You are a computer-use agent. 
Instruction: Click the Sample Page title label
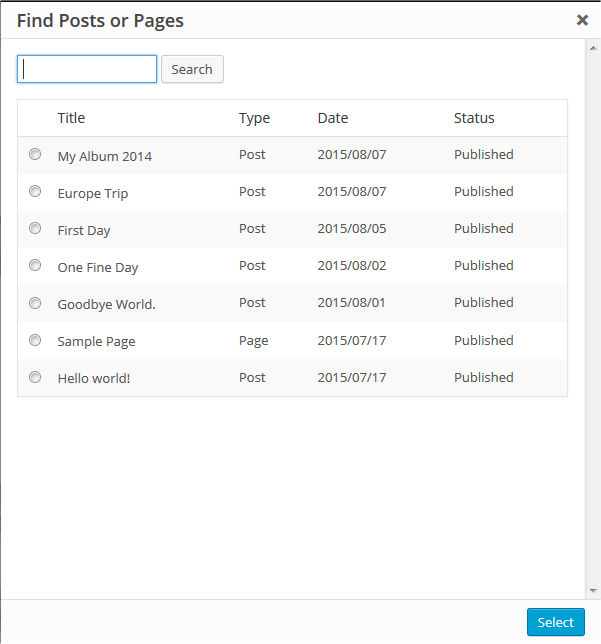tap(96, 341)
